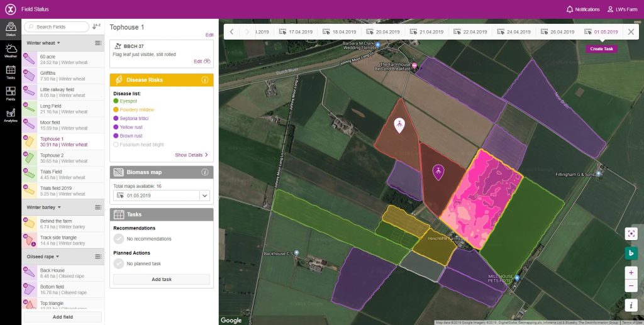The image size is (644, 325).
Task: Select 20.04.2019 biomass date
Action: point(383,31)
